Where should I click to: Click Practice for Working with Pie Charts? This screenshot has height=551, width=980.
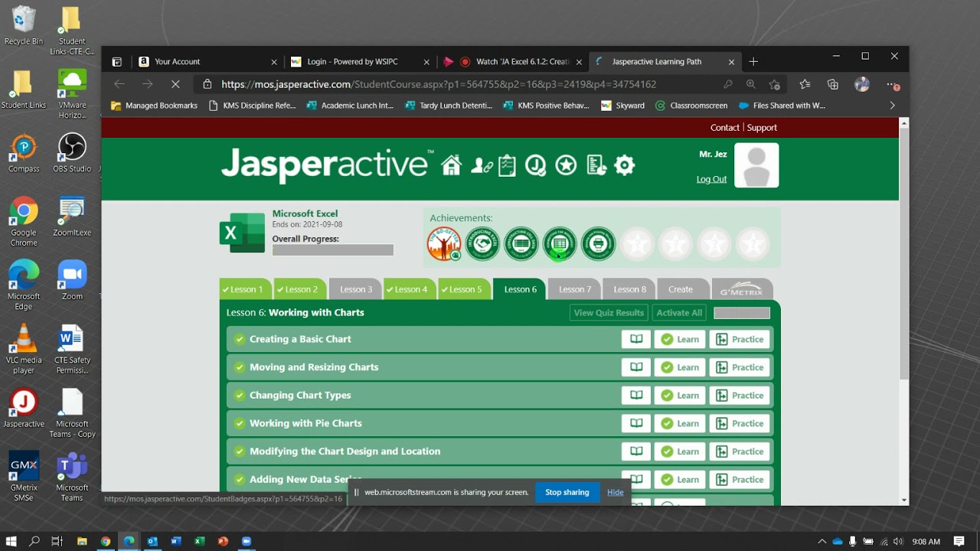point(740,423)
